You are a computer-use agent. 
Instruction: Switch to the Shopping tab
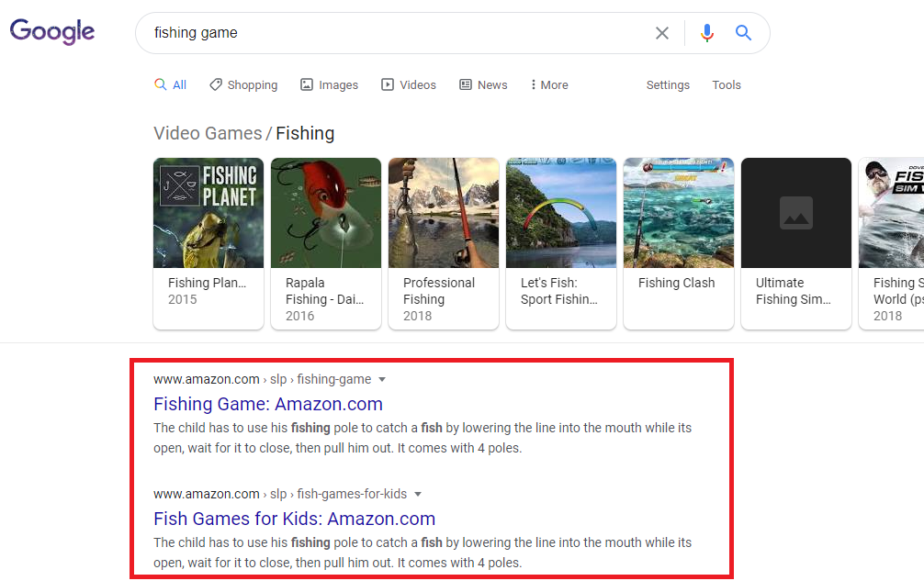(243, 84)
